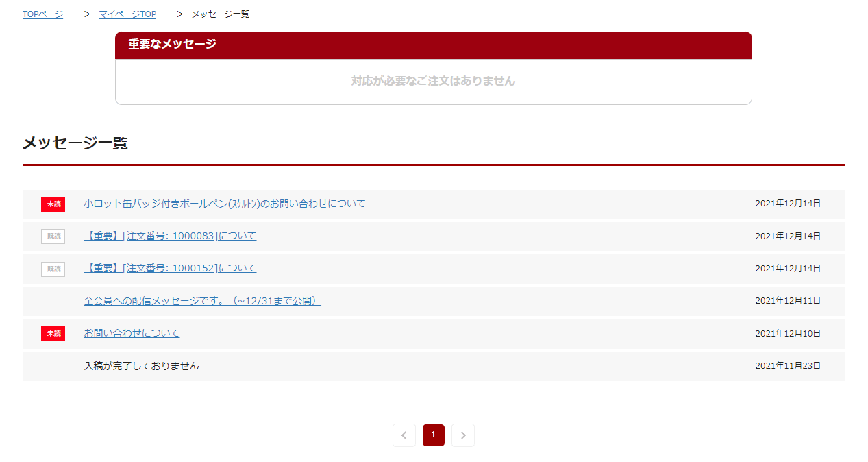Open the 小ロット缶バッジ付きボールペン inquiry message

225,204
